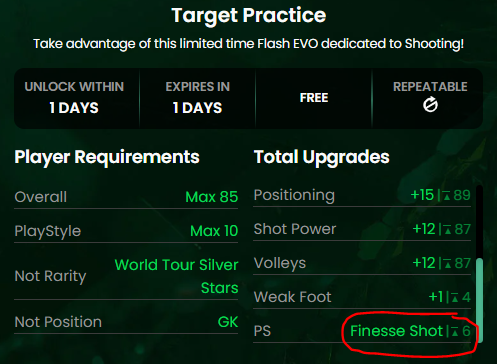Click the Total Upgrades vertical scrollbar thumb

click(479, 300)
